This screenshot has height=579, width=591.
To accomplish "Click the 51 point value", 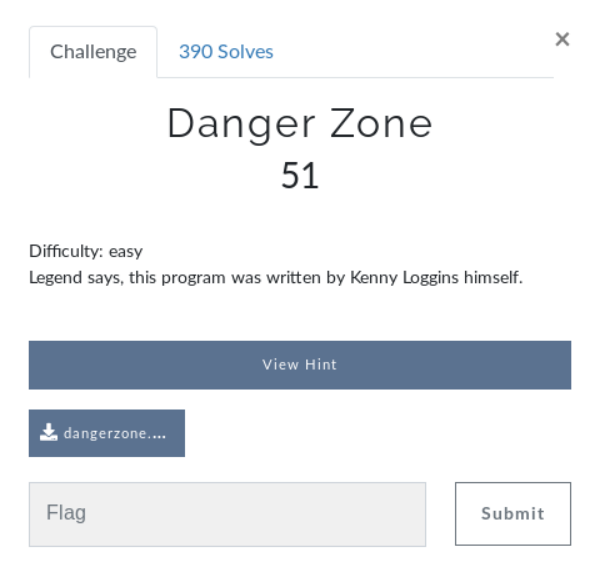I will point(300,176).
